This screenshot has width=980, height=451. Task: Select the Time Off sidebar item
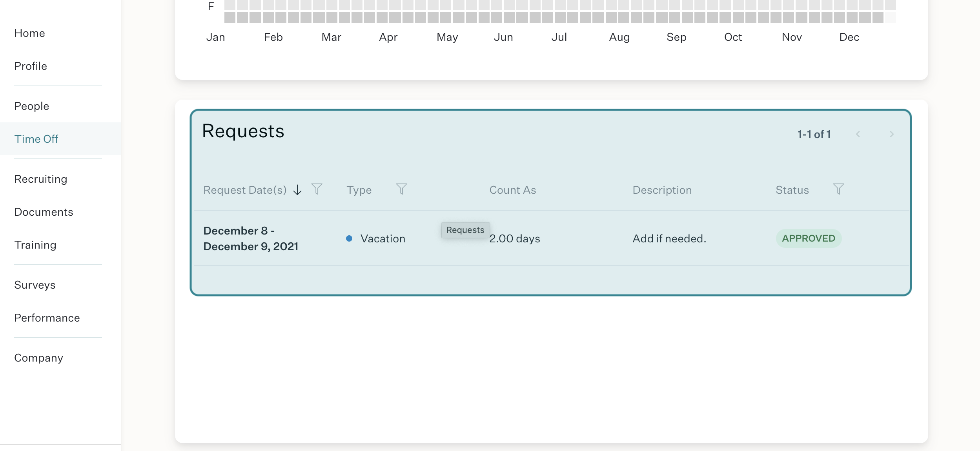(36, 139)
